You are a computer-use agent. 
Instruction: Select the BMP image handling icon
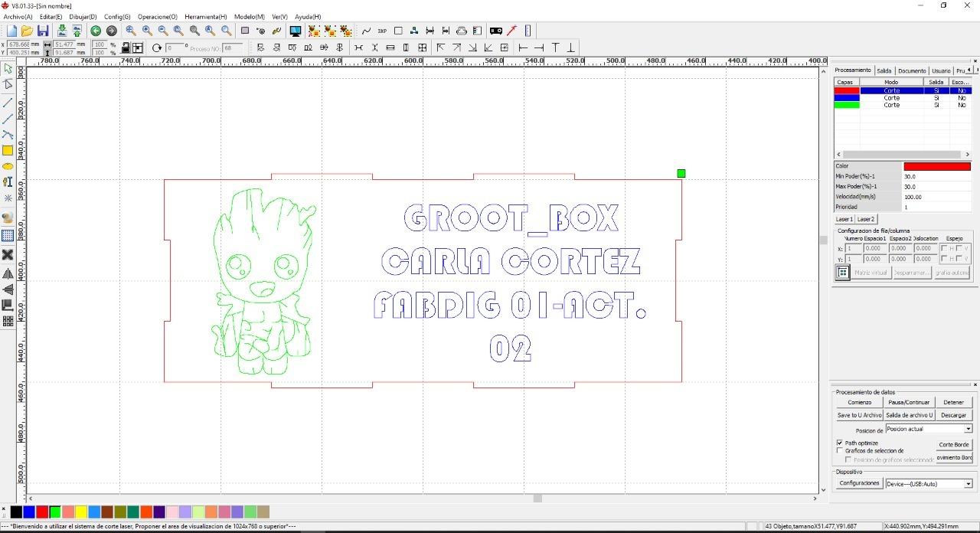tap(382, 31)
